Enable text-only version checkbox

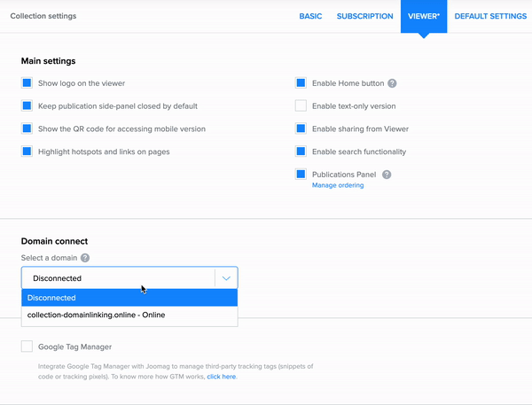[x=301, y=105]
